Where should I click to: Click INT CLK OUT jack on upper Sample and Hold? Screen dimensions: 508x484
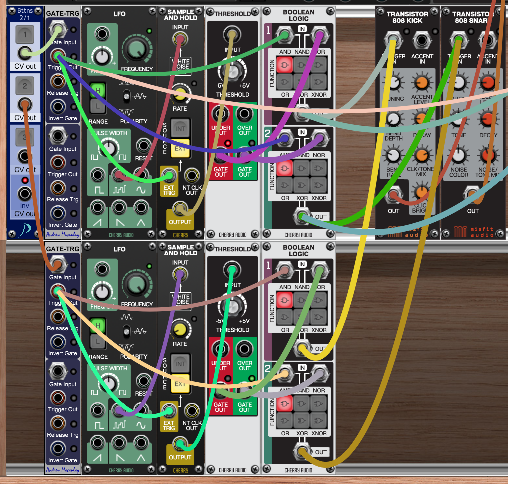click(192, 175)
